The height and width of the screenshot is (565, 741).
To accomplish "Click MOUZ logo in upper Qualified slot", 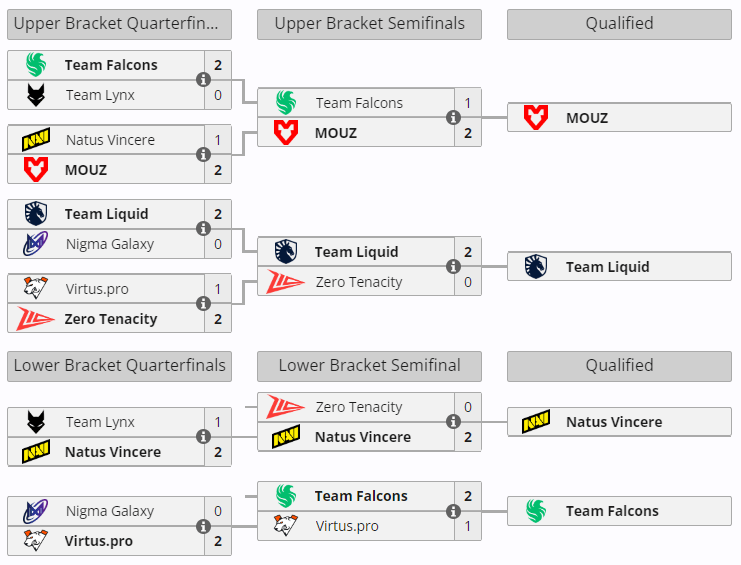I will tap(536, 118).
